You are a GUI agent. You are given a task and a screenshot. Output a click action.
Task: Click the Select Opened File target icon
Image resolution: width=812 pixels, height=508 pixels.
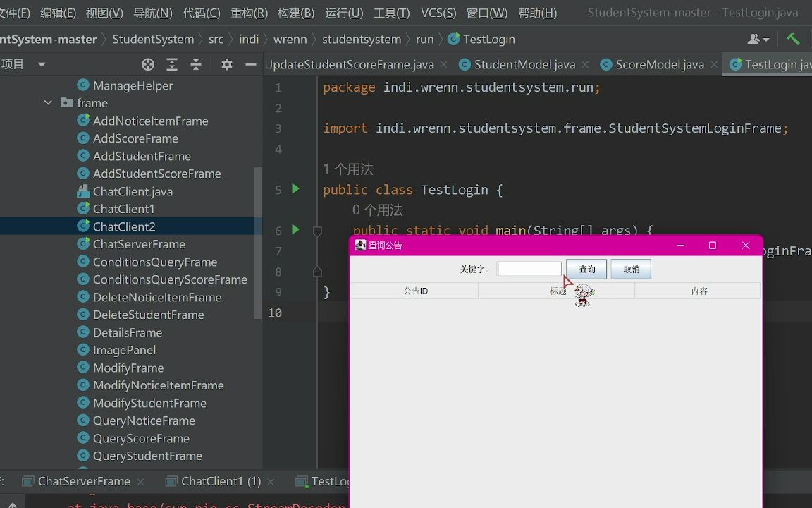tap(147, 64)
